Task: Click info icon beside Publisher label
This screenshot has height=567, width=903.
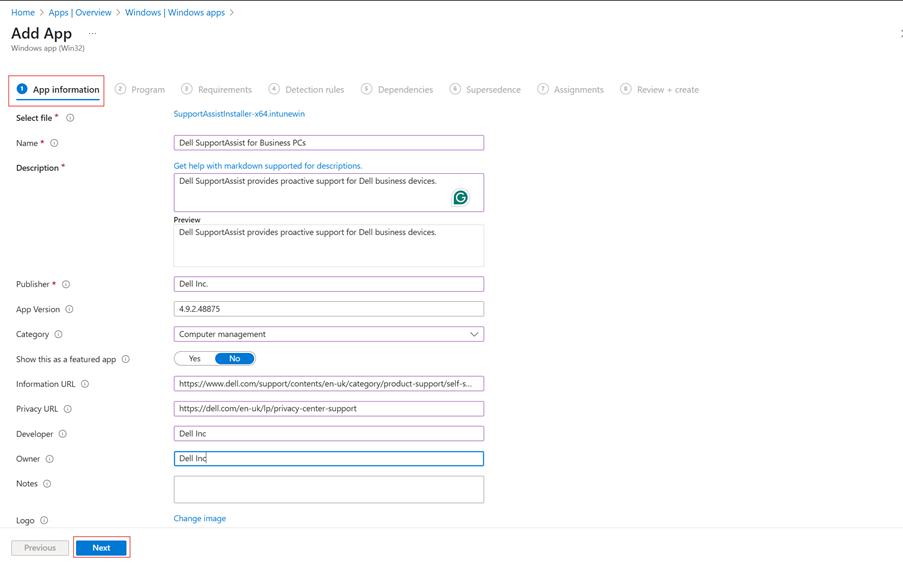Action: [66, 284]
